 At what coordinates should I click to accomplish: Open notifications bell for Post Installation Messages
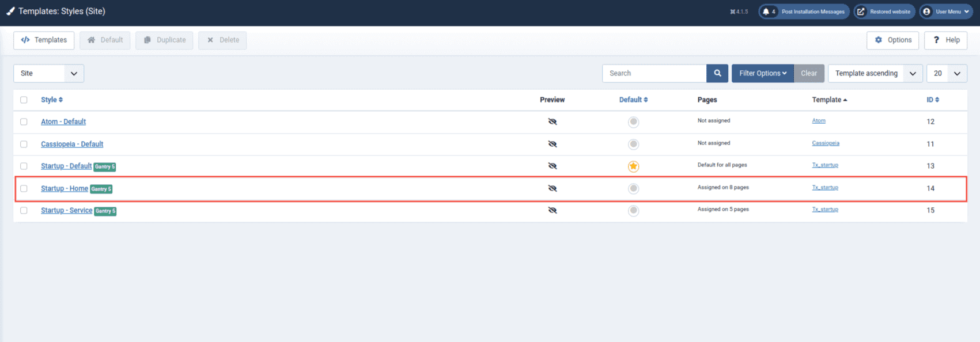766,12
